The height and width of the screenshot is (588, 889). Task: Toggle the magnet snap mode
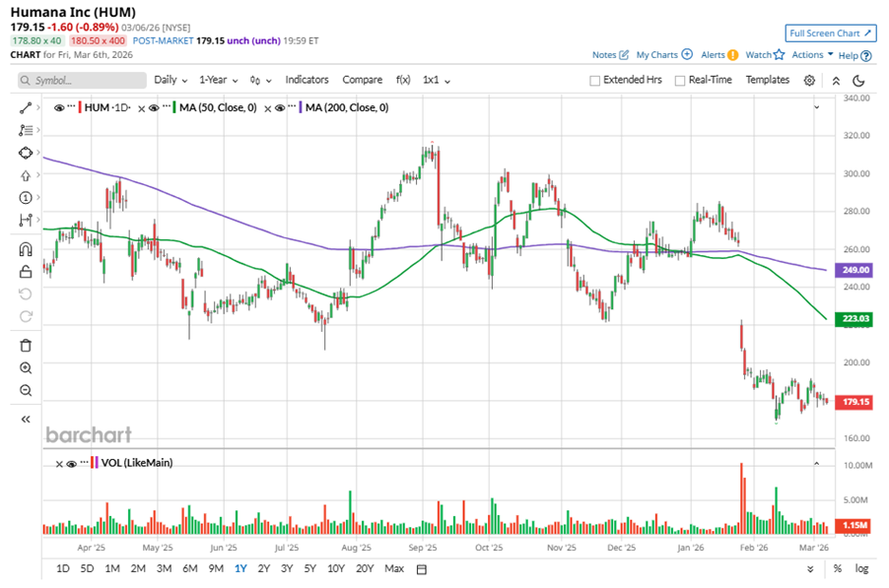coord(26,249)
